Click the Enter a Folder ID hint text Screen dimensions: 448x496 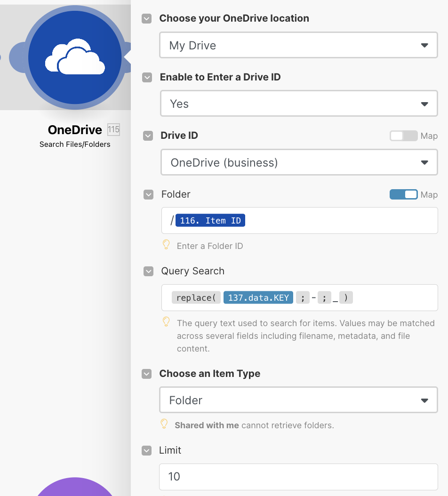[210, 246]
